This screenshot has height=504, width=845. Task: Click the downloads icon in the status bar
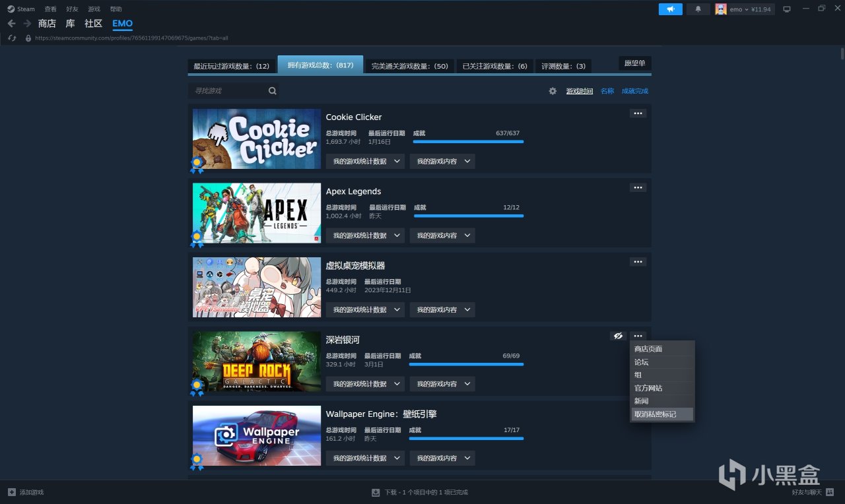coord(376,492)
